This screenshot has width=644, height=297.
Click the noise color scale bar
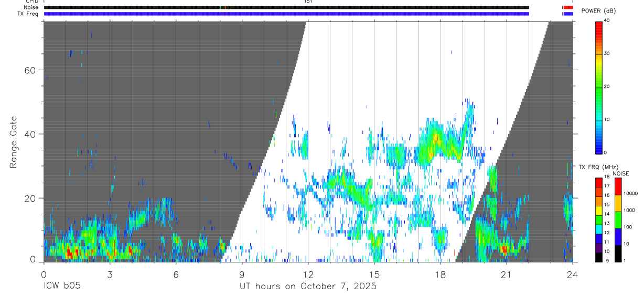click(x=618, y=219)
